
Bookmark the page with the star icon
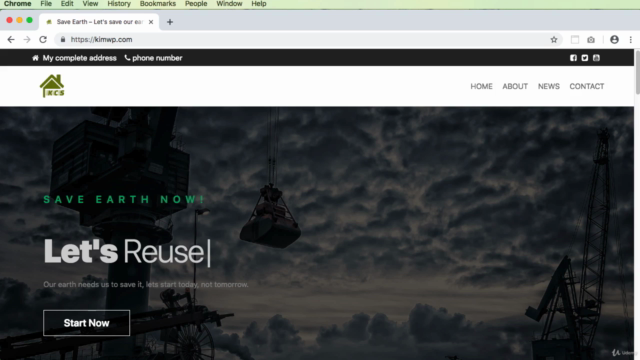pos(554,40)
